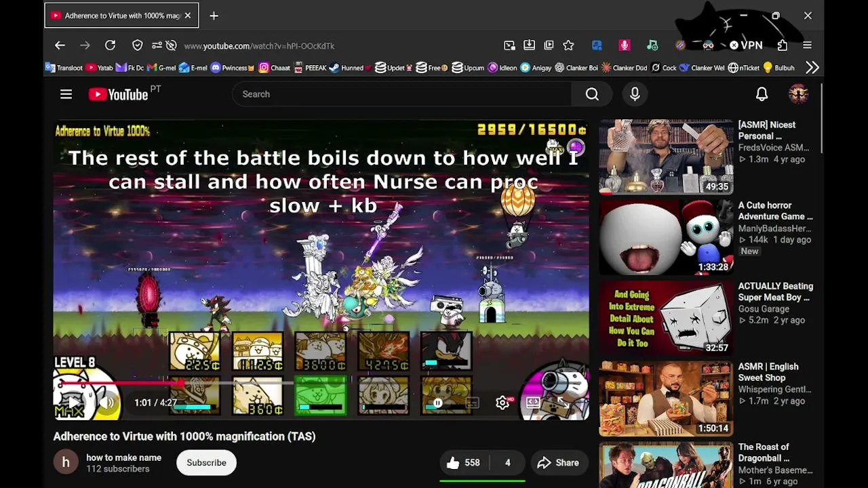Open the 'Clanker Boi' ChatGPT bookmark
The height and width of the screenshot is (488, 868).
(x=576, y=68)
